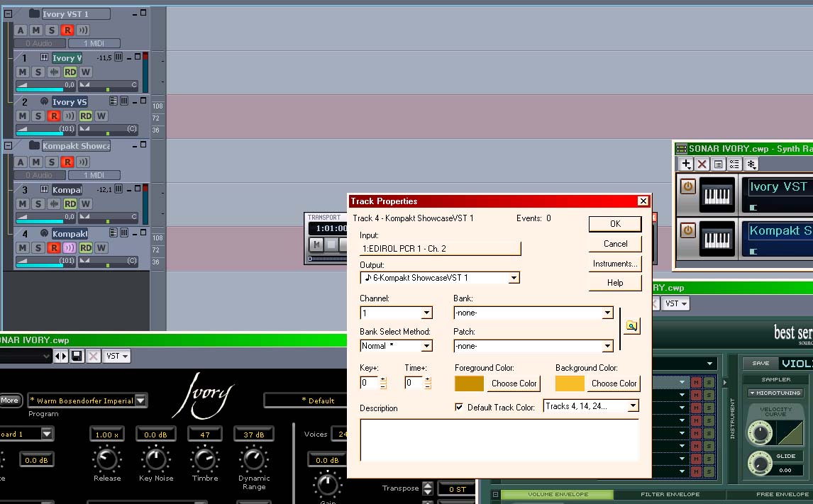
Task: Click OK in Track Properties
Action: (x=615, y=224)
